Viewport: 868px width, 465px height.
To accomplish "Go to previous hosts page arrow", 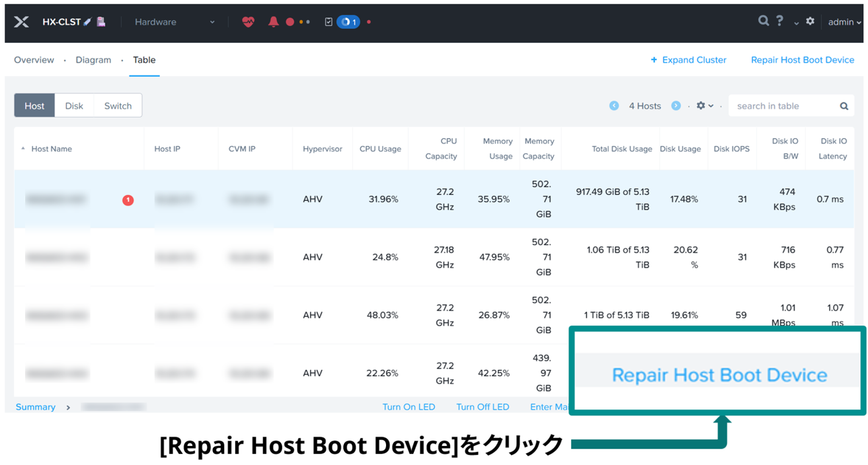I will coord(614,106).
